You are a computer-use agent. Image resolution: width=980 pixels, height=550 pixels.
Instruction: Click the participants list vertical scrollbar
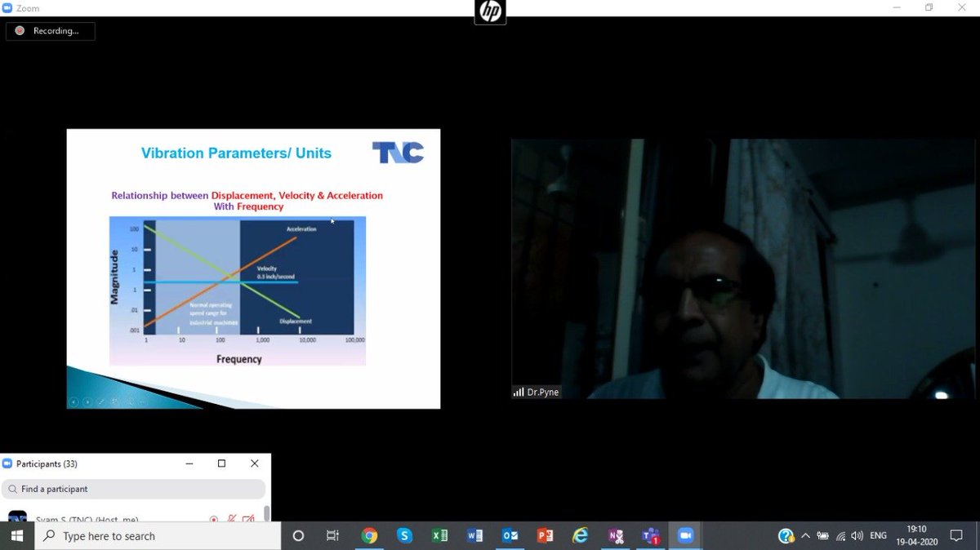pyautogui.click(x=266, y=514)
